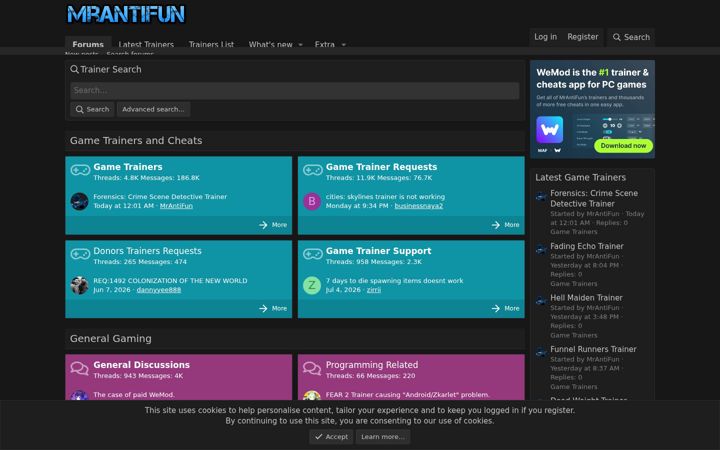Click the Register link
720x450 pixels.
tap(583, 37)
